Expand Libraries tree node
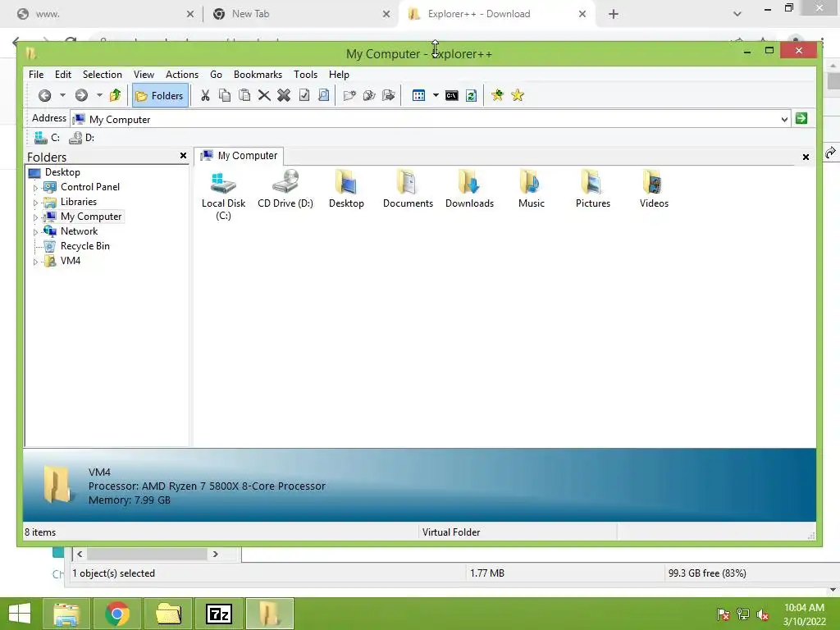Viewport: 840px width, 630px height. click(x=35, y=203)
